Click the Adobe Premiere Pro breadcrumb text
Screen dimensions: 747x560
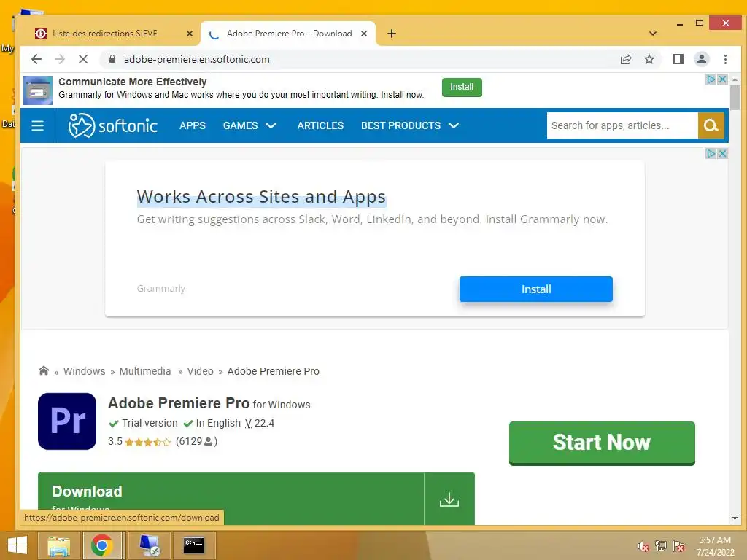click(x=273, y=371)
